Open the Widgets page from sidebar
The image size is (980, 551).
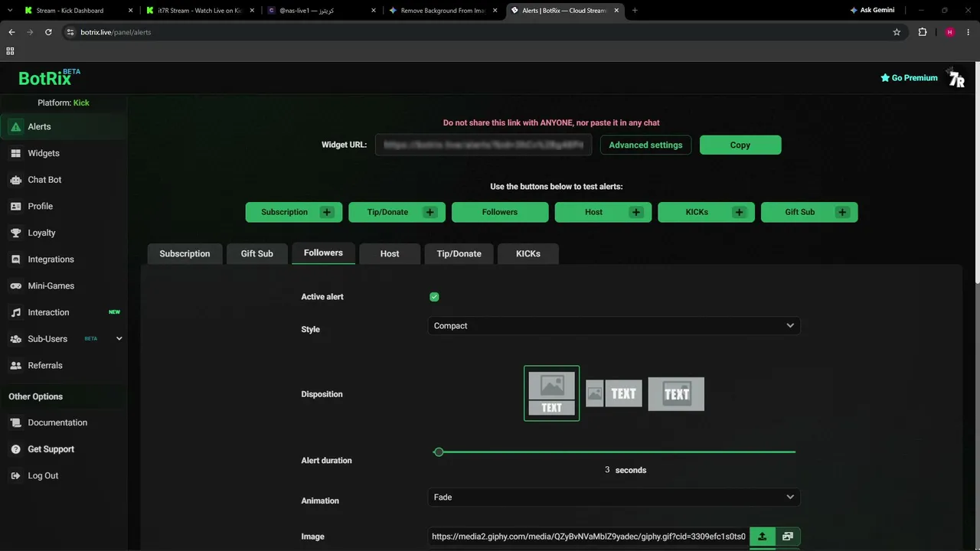[x=64, y=153]
